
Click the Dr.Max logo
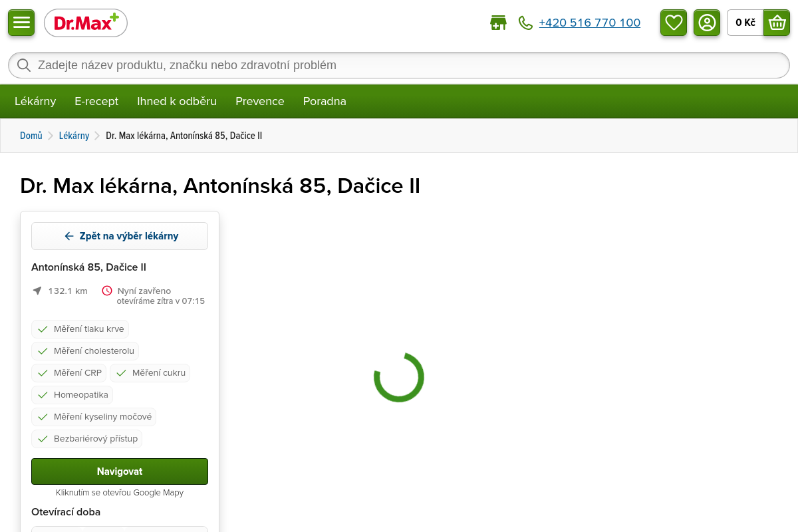pos(86,23)
